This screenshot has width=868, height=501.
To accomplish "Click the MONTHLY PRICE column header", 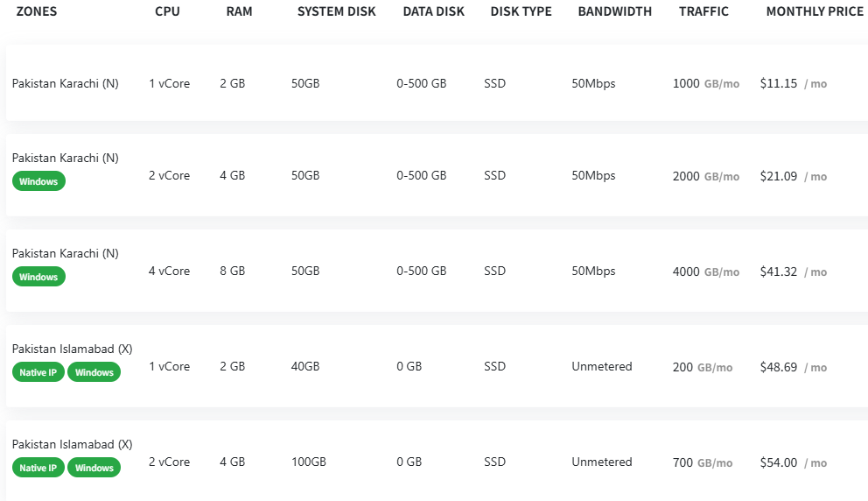I will [815, 11].
